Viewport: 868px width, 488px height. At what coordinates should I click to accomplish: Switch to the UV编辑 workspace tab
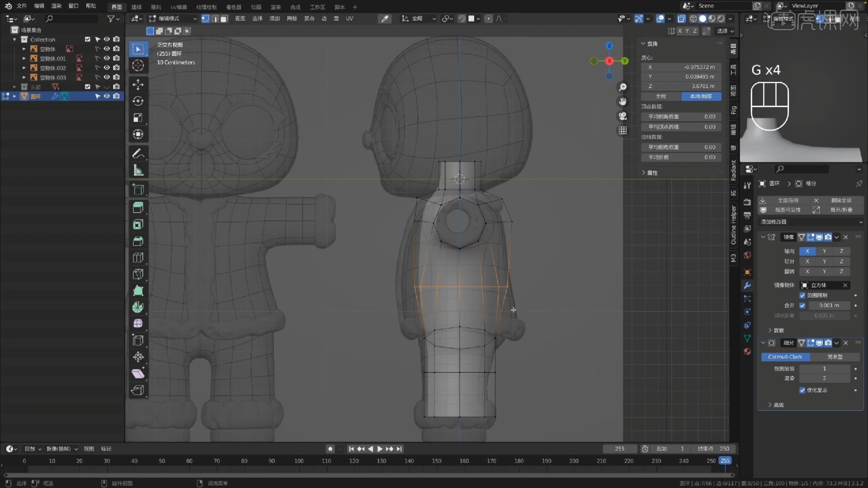(x=179, y=7)
